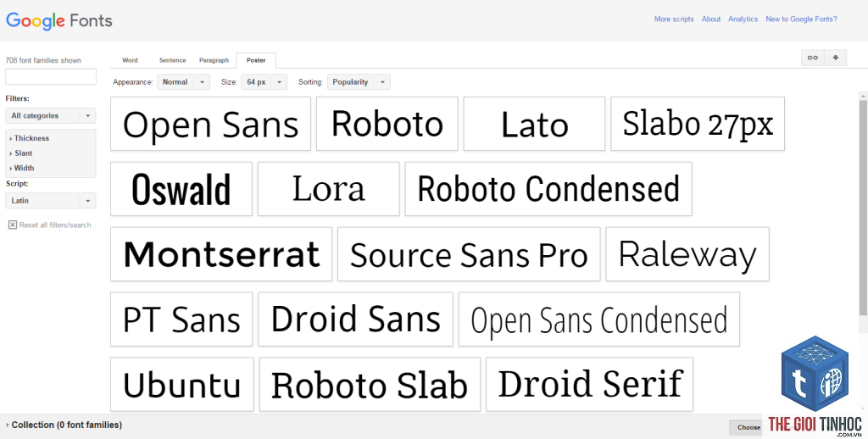The height and width of the screenshot is (439, 868).
Task: Switch to the Sentence tab
Action: [x=173, y=60]
